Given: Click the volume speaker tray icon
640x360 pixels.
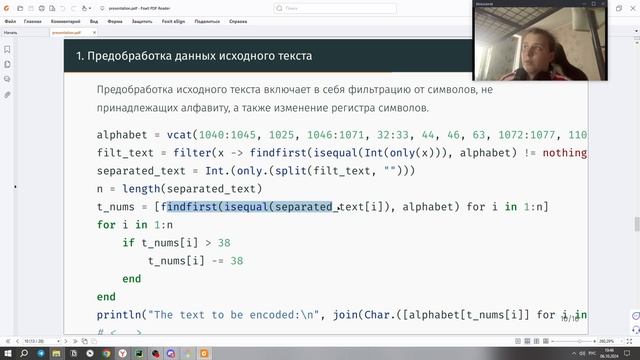Looking at the screenshot, I should click(582, 353).
